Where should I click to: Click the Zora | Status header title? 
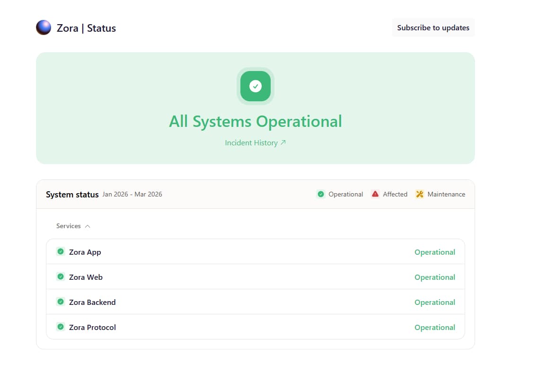86,28
